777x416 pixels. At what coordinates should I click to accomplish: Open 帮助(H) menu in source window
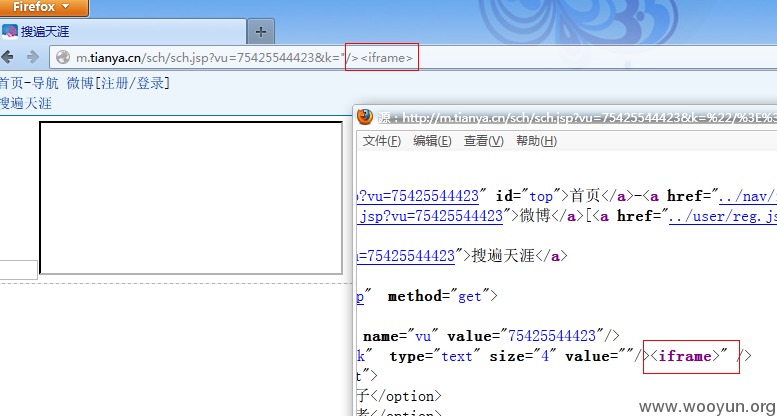537,141
